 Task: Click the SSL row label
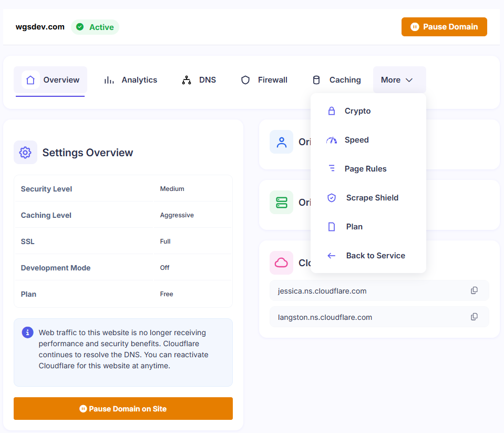click(28, 241)
